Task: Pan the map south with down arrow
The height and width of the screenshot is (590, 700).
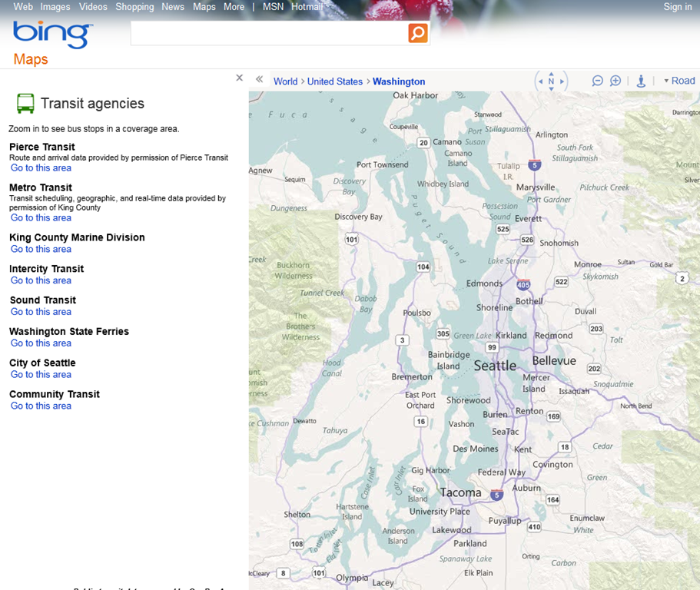Action: point(552,89)
